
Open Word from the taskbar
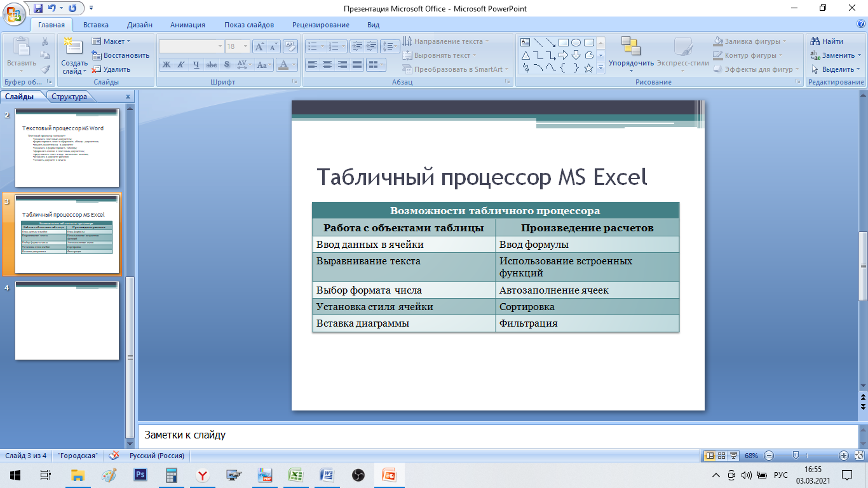[x=327, y=475]
